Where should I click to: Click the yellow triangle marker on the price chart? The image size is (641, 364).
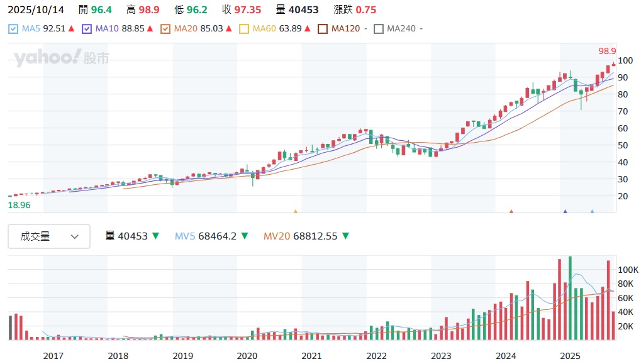pos(295,212)
